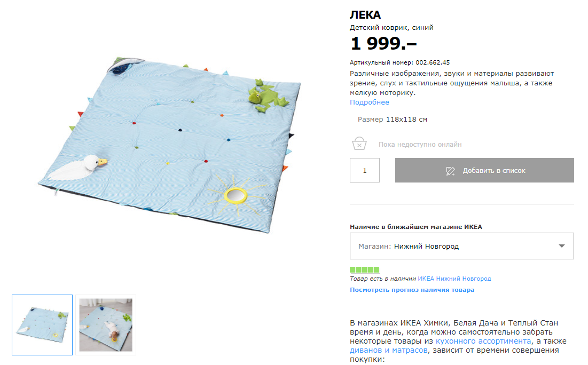
Task: Select the thumbnail with baby on mat
Action: click(105, 324)
